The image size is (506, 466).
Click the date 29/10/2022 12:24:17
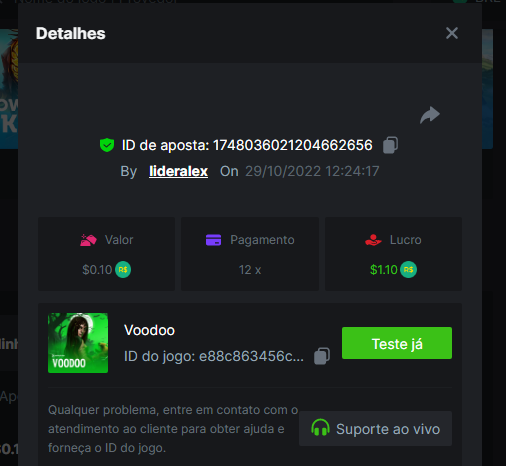click(x=312, y=171)
